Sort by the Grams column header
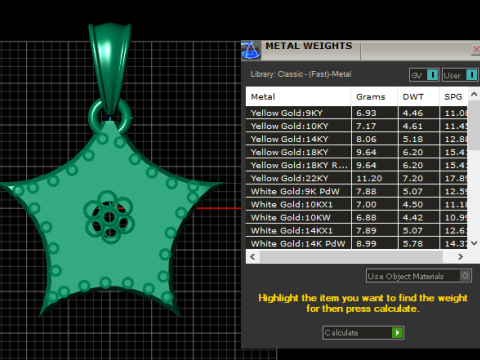Viewport: 480px width, 360px height. (x=374, y=97)
